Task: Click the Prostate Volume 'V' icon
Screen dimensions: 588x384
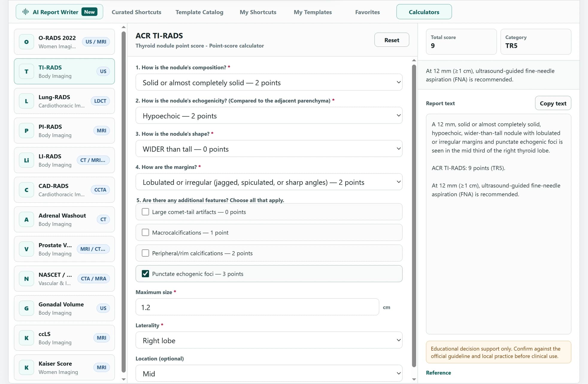Action: tap(26, 249)
